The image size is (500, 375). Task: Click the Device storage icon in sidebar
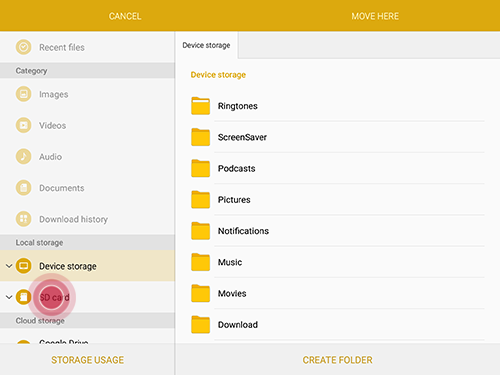[x=23, y=266]
